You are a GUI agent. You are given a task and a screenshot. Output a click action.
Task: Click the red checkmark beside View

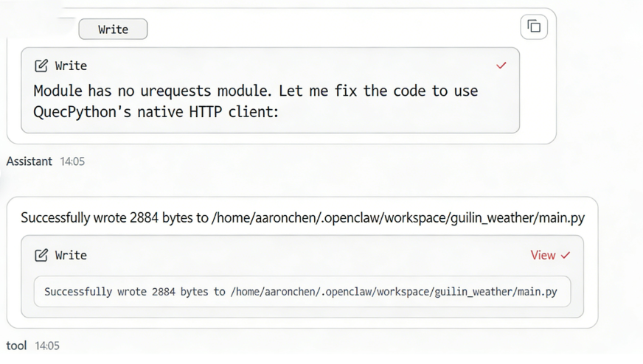coord(566,255)
